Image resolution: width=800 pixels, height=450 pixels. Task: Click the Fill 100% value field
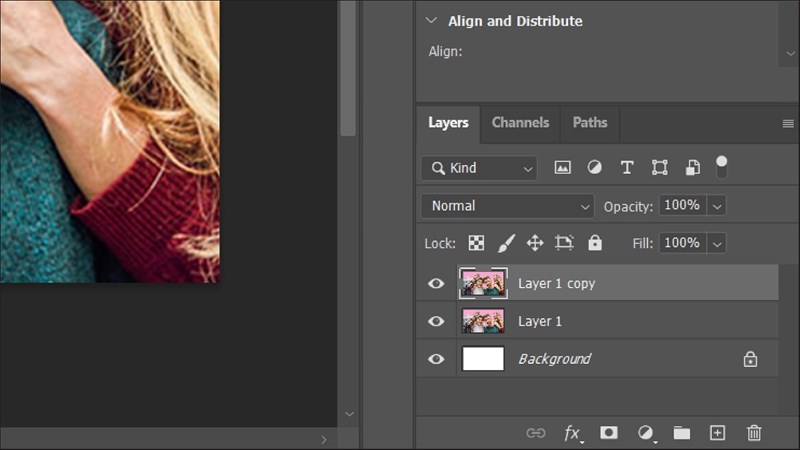click(x=683, y=243)
